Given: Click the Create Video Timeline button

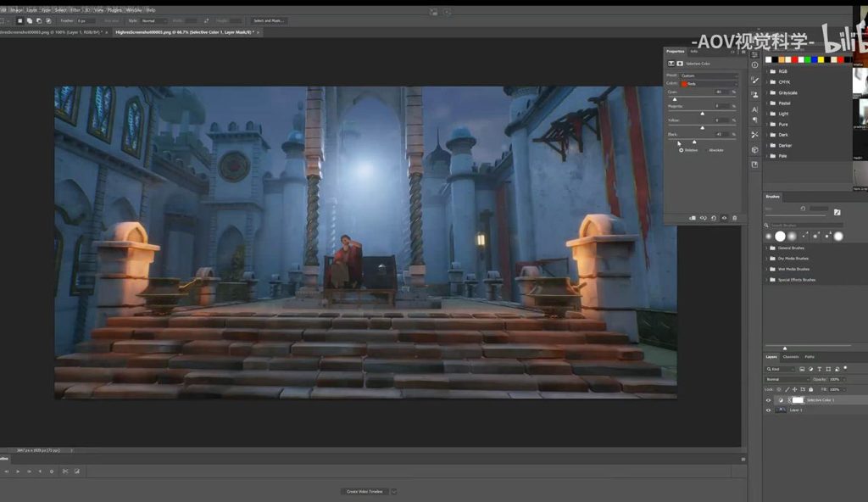Looking at the screenshot, I should (364, 491).
